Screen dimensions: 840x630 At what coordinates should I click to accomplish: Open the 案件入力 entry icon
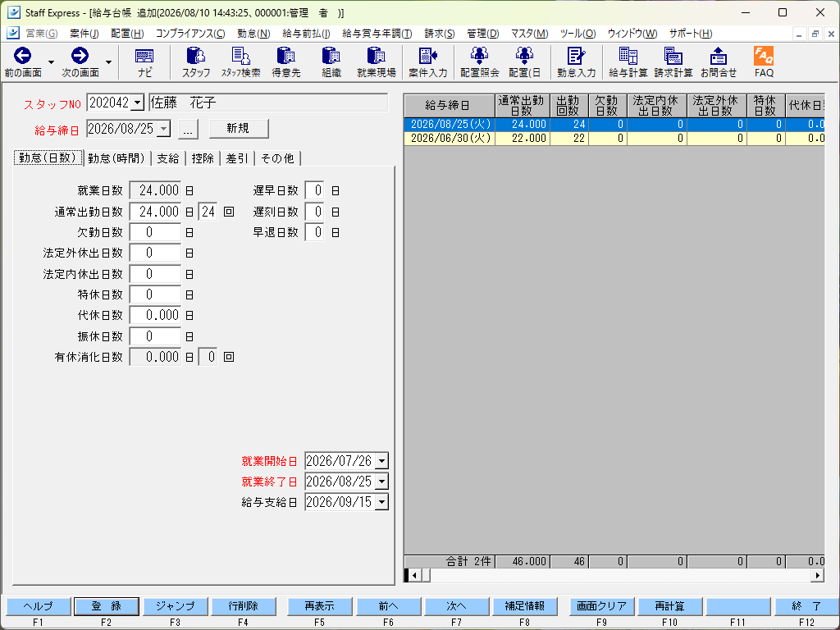tap(427, 62)
